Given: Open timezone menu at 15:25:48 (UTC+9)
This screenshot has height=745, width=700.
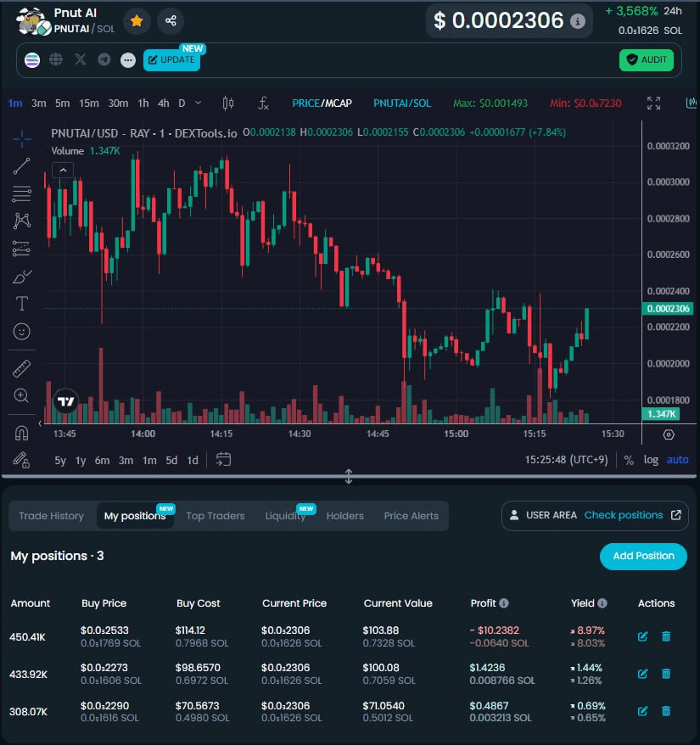Looking at the screenshot, I should coord(566,460).
